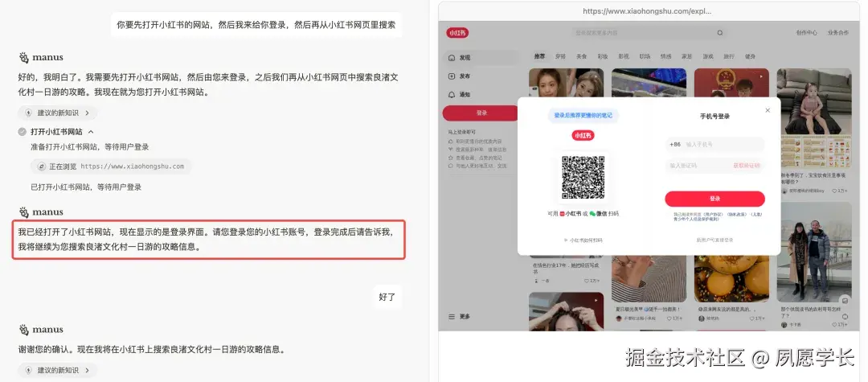This screenshot has height=382, width=868.
Task: Click the manus logo above the 好的，我明白了 message
Action: [40, 57]
